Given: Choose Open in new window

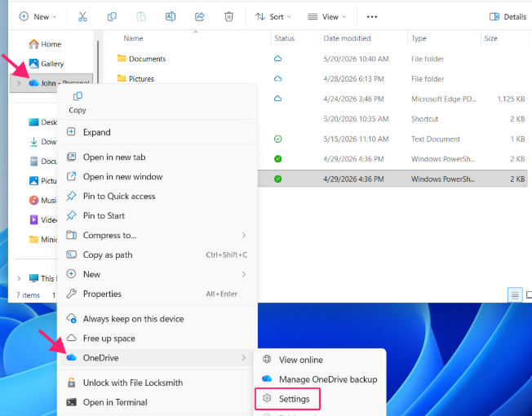Looking at the screenshot, I should point(157,177).
